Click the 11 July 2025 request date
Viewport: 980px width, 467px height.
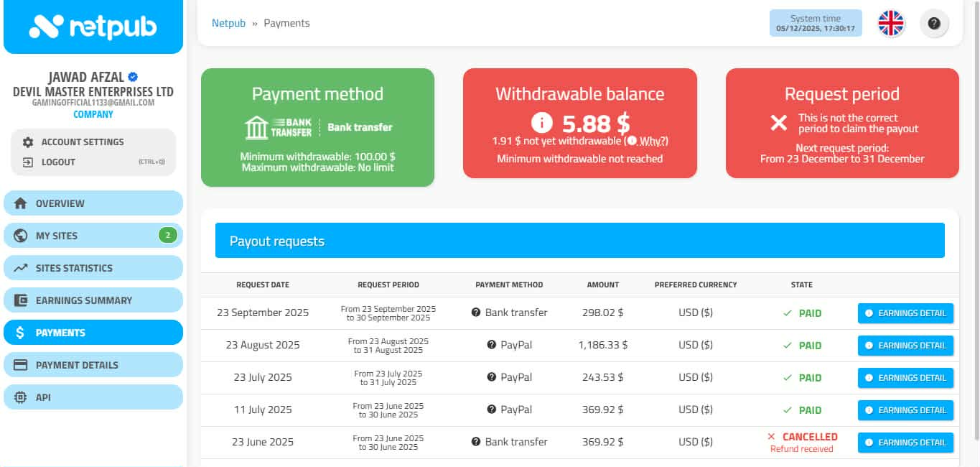coord(263,410)
